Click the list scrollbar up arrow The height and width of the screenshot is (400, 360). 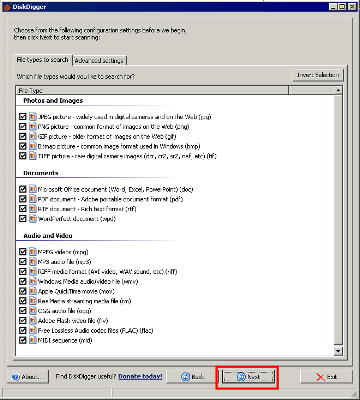point(338,90)
